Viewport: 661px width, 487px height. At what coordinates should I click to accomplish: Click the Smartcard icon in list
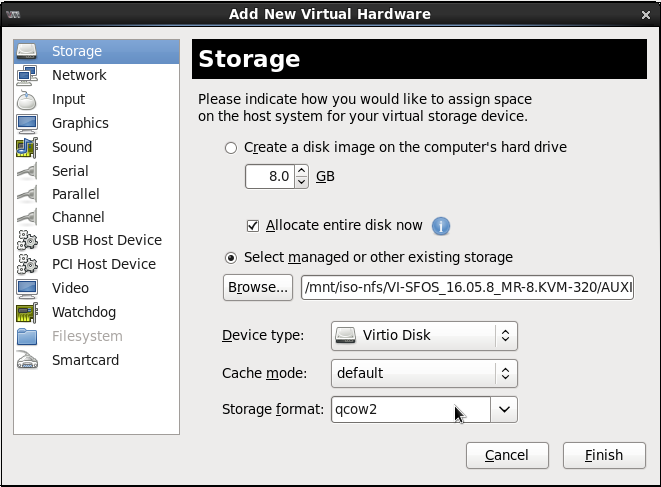tap(27, 360)
